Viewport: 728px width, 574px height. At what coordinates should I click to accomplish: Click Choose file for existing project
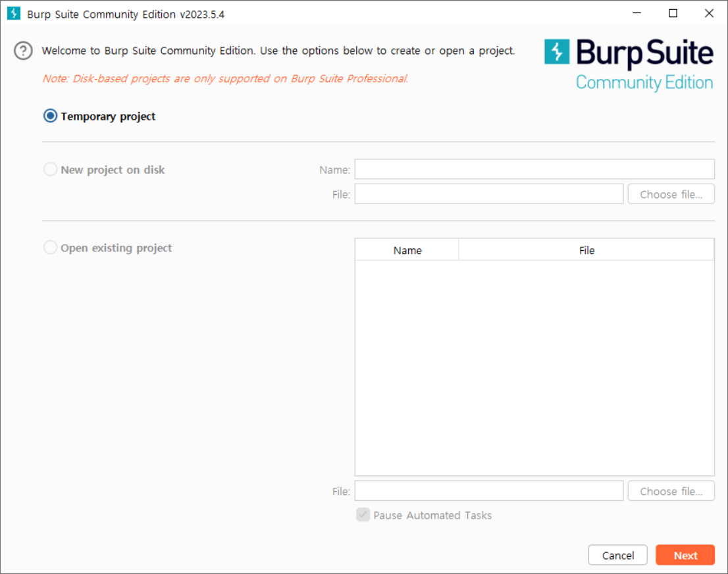click(671, 491)
